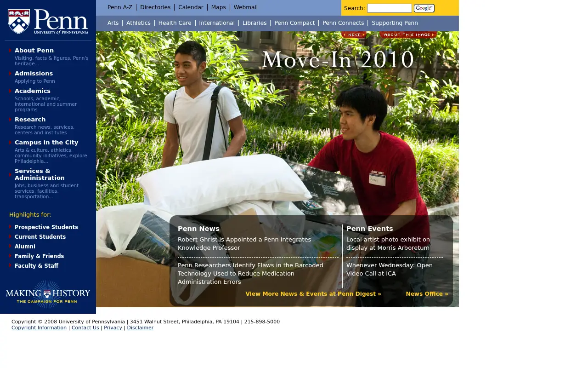
Task: Open Disclaimer footer link
Action: click(140, 328)
